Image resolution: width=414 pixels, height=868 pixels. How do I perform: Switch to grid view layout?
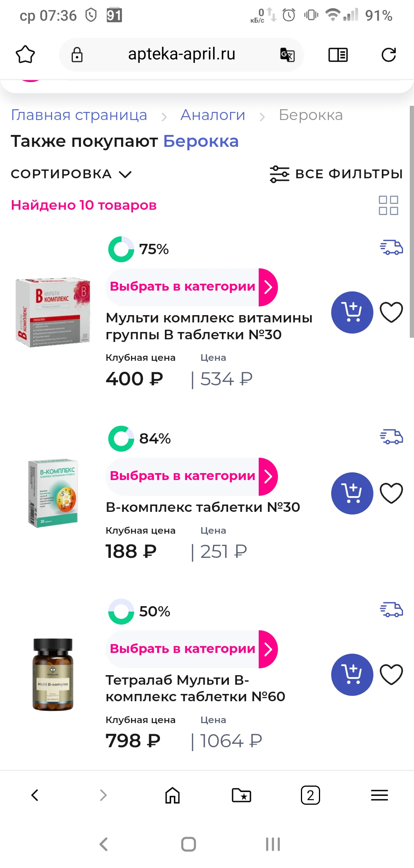click(388, 205)
